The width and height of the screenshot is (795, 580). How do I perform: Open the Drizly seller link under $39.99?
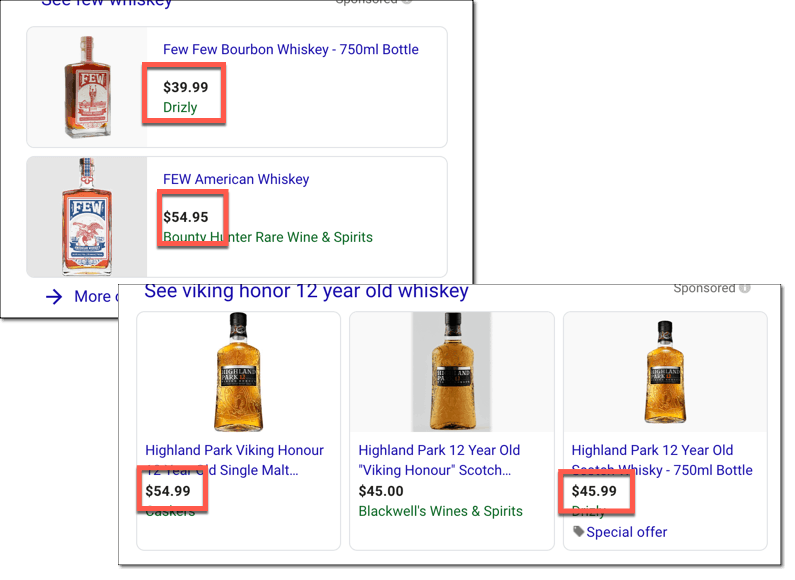coord(180,107)
